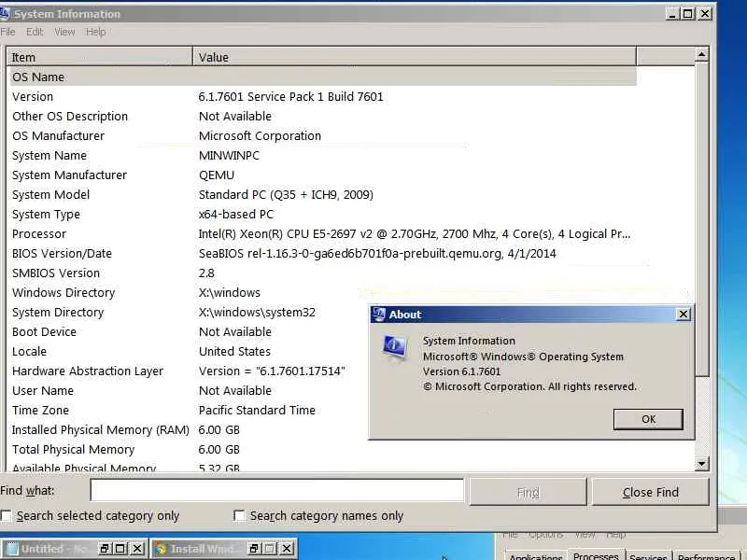The height and width of the screenshot is (560, 747).
Task: Click the value "Microsoft Corporation" in the list
Action: pos(261,135)
